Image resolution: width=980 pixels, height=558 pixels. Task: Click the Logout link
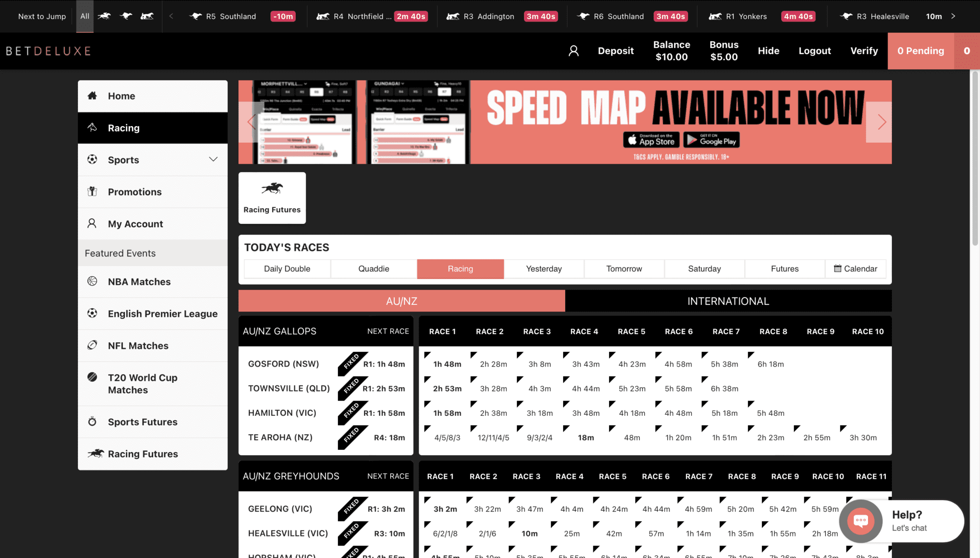pos(814,51)
